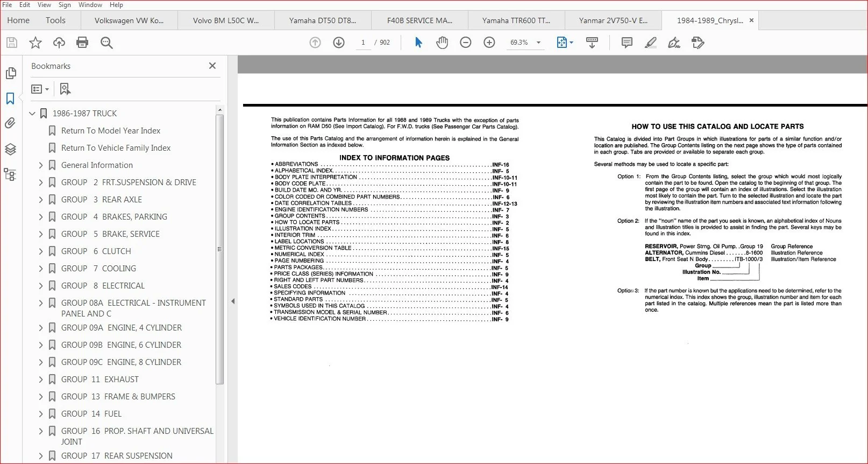Zoom in with the plus button
The width and height of the screenshot is (868, 464).
(489, 43)
